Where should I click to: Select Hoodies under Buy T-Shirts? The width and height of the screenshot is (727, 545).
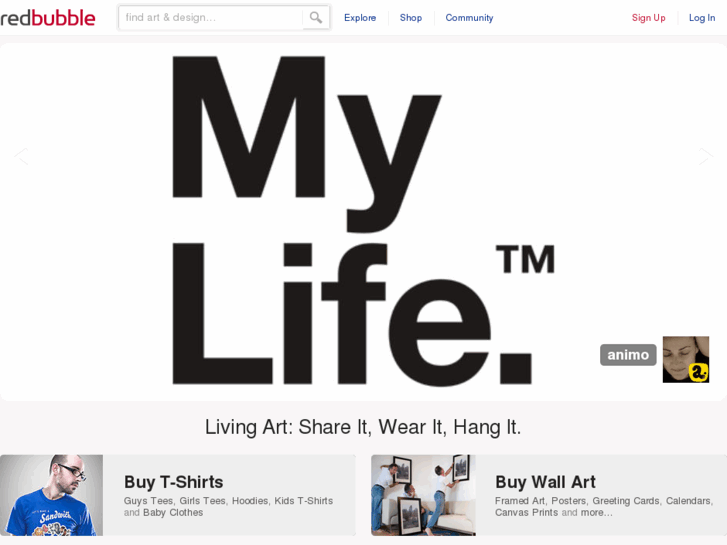click(x=250, y=501)
